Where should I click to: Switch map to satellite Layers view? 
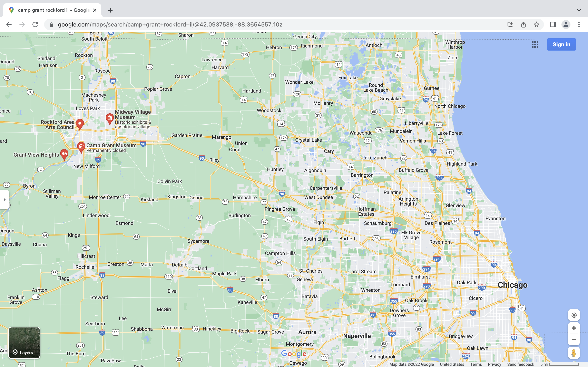coord(24,343)
